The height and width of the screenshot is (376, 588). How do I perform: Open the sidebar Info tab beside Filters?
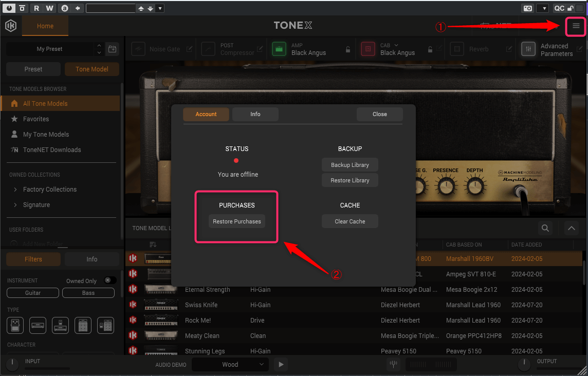tap(92, 259)
